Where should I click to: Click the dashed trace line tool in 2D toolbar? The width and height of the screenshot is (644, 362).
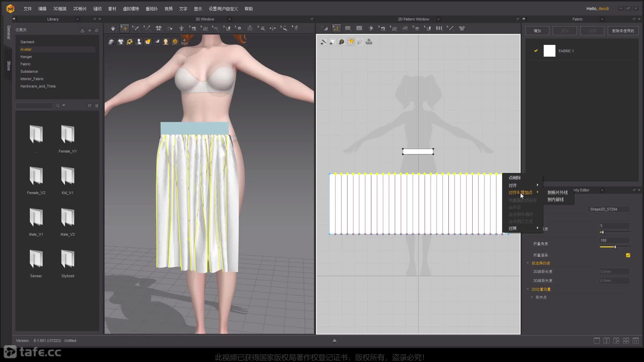[450, 28]
